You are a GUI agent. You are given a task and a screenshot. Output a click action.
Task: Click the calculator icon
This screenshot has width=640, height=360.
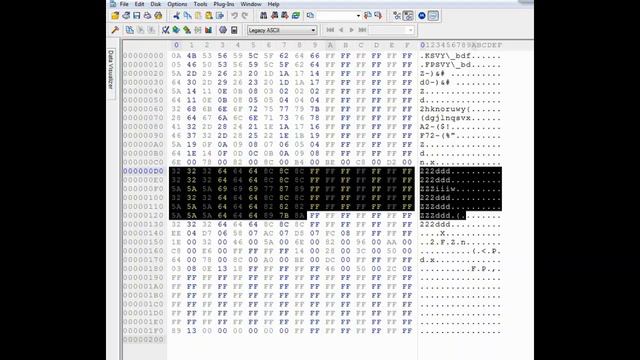234,30
